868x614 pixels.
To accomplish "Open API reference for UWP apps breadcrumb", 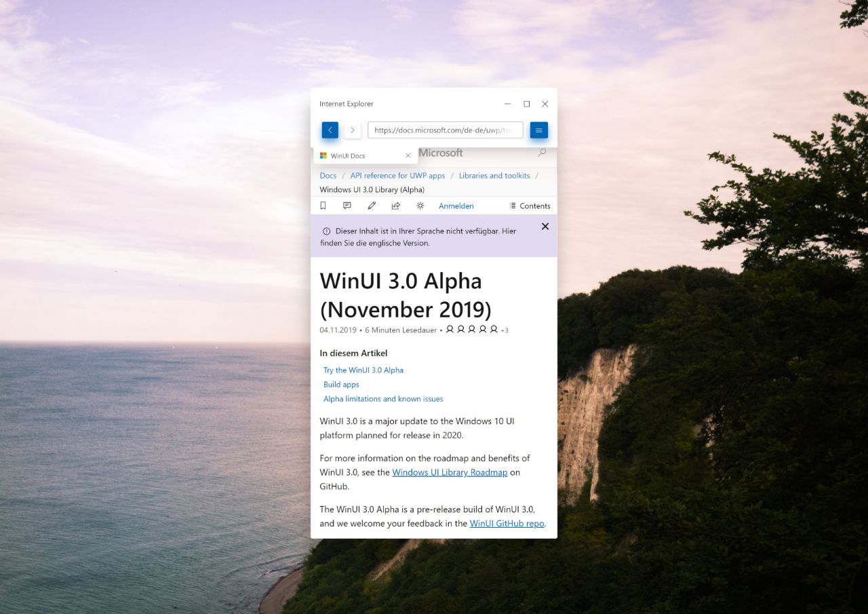I will point(397,176).
